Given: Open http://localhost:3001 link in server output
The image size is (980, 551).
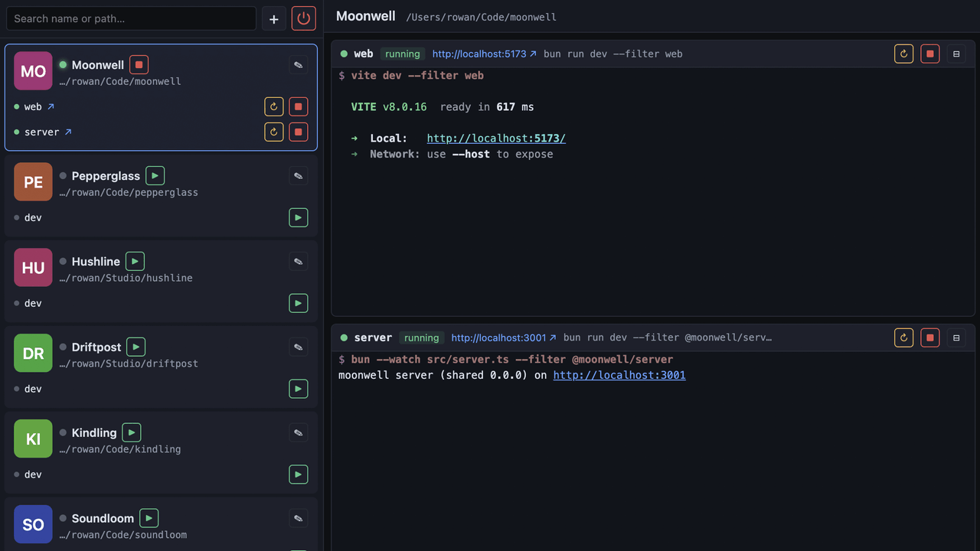Looking at the screenshot, I should (619, 375).
